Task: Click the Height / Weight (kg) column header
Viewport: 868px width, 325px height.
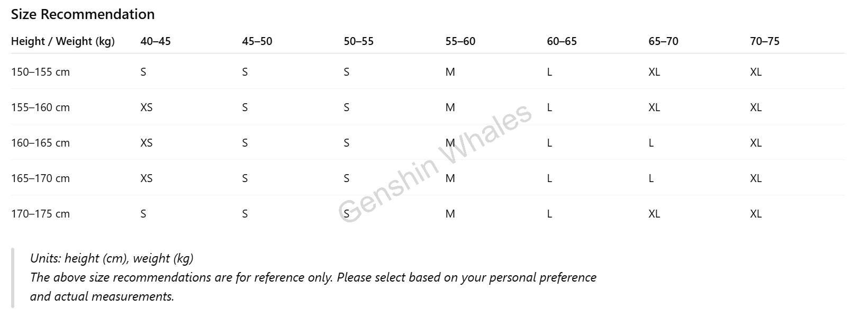Action: point(63,41)
